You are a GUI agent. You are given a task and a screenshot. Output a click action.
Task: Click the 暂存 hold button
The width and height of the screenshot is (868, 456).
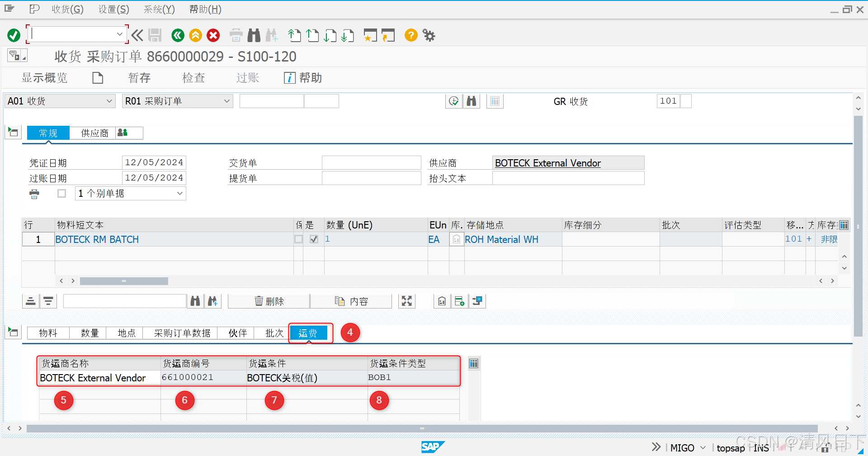(x=139, y=78)
